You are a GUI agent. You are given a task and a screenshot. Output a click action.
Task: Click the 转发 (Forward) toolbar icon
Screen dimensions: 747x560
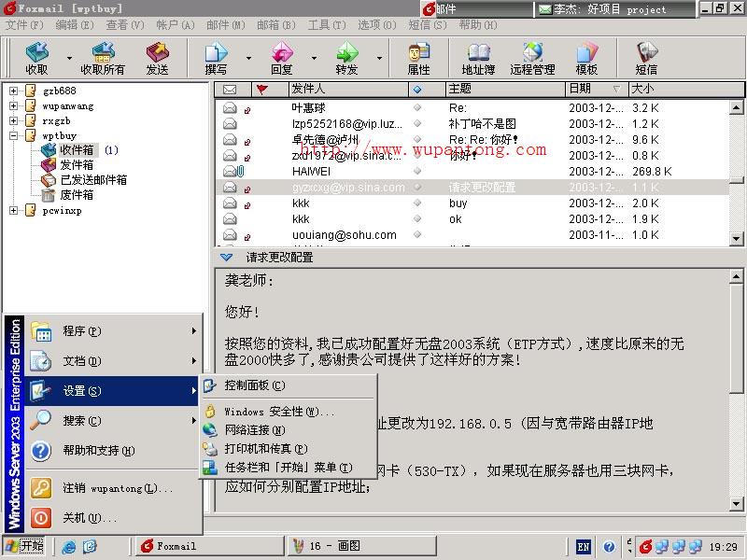(345, 59)
